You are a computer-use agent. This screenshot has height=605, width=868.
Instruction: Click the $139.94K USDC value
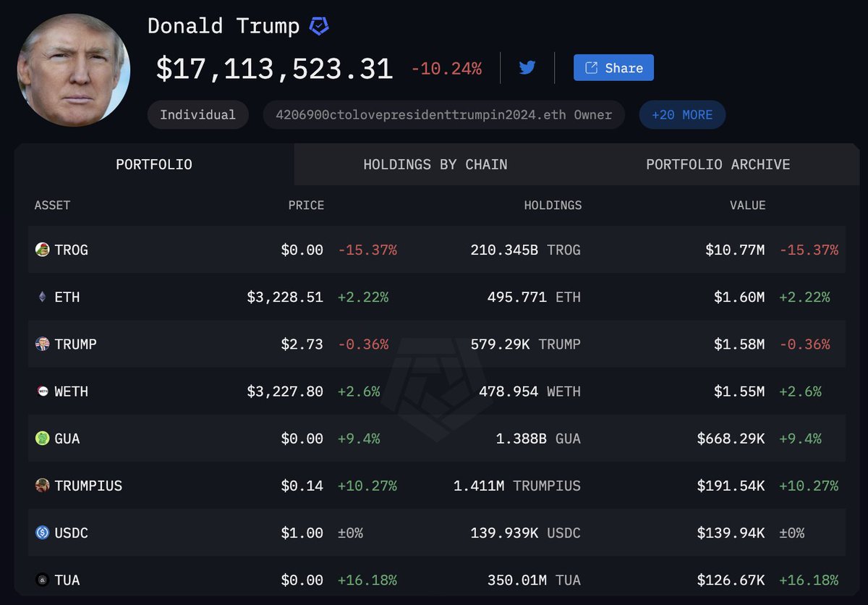[x=731, y=533]
